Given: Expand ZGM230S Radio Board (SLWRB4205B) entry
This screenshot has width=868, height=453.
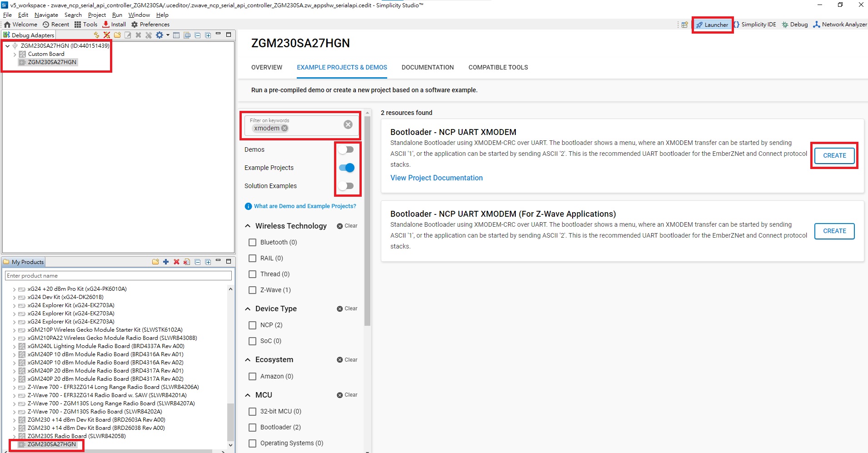Looking at the screenshot, I should tap(14, 436).
